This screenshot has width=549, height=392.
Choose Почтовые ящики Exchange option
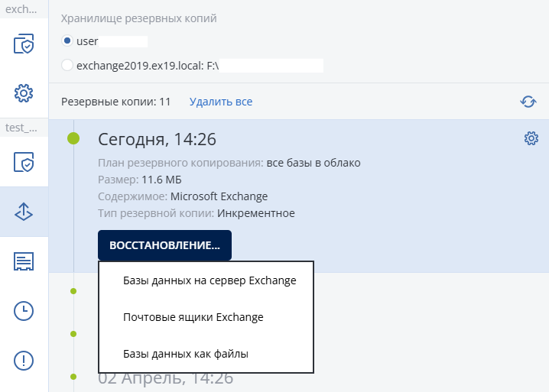point(193,317)
